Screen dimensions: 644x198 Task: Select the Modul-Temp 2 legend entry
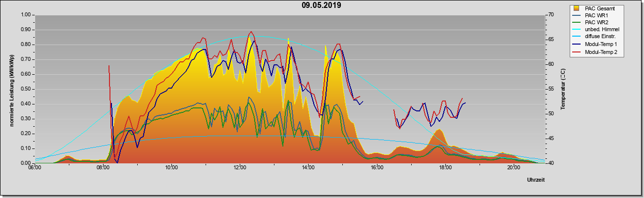click(x=595, y=51)
